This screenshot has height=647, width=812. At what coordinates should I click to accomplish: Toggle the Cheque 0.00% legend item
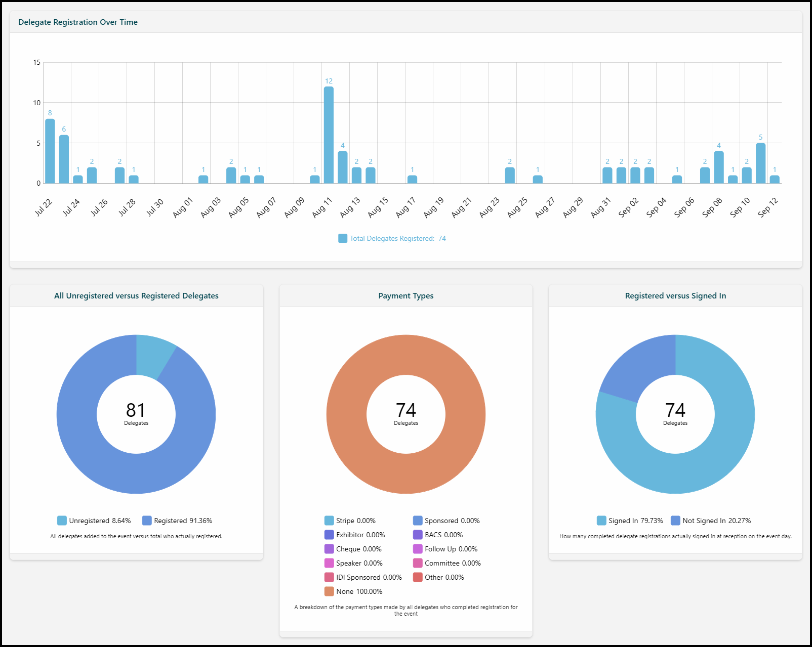point(353,549)
